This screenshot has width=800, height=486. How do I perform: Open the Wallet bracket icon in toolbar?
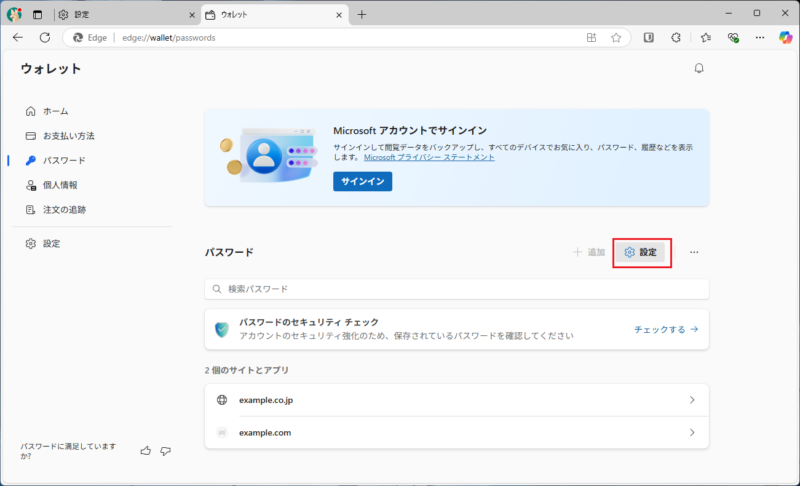click(x=648, y=37)
